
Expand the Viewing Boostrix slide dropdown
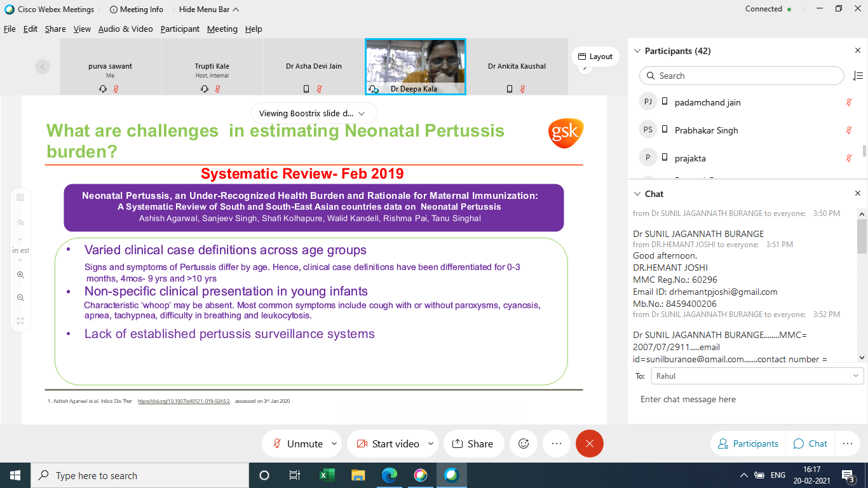(x=313, y=113)
